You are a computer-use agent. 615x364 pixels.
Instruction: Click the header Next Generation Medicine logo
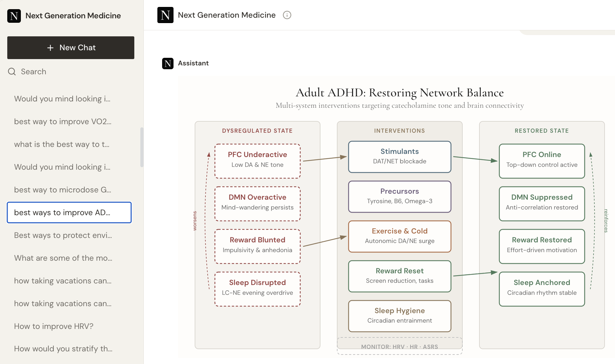click(x=165, y=15)
